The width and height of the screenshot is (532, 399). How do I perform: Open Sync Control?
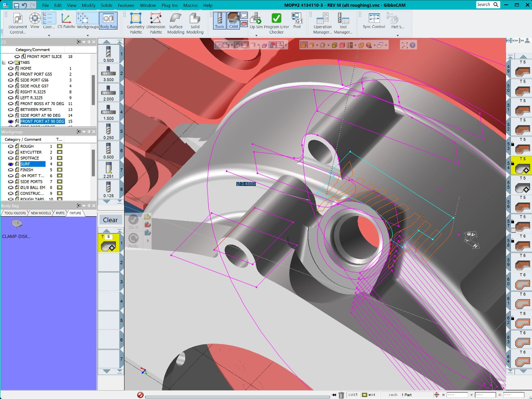click(x=374, y=21)
